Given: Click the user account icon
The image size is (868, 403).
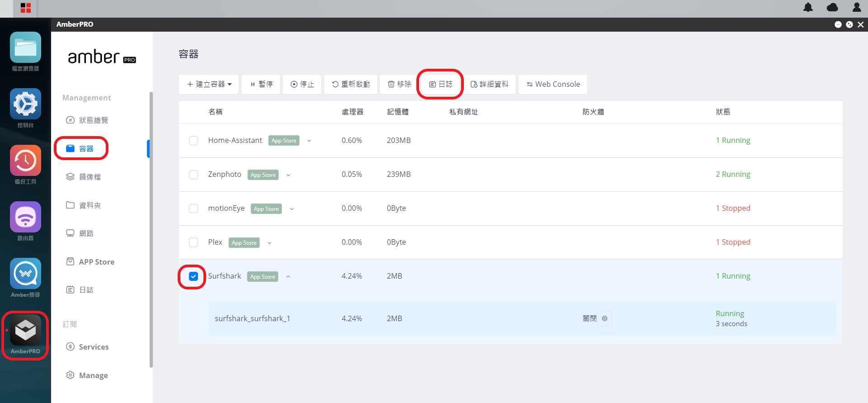Looking at the screenshot, I should pos(857,7).
